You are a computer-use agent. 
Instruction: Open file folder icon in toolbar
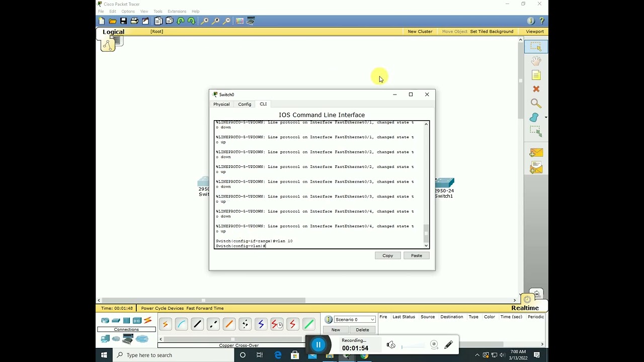[x=113, y=21]
